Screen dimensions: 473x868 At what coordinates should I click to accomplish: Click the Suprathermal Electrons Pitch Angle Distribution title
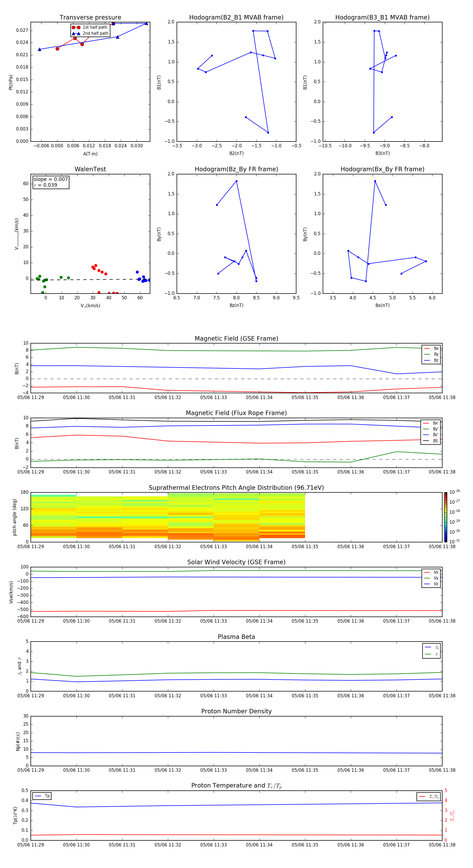(236, 488)
